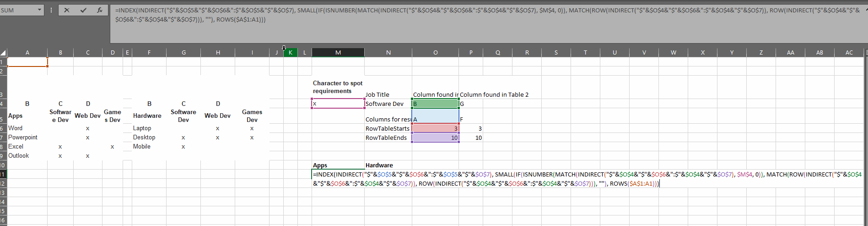Screen dimensions: 868x226
Task: Select column R header
Action: coord(527,53)
